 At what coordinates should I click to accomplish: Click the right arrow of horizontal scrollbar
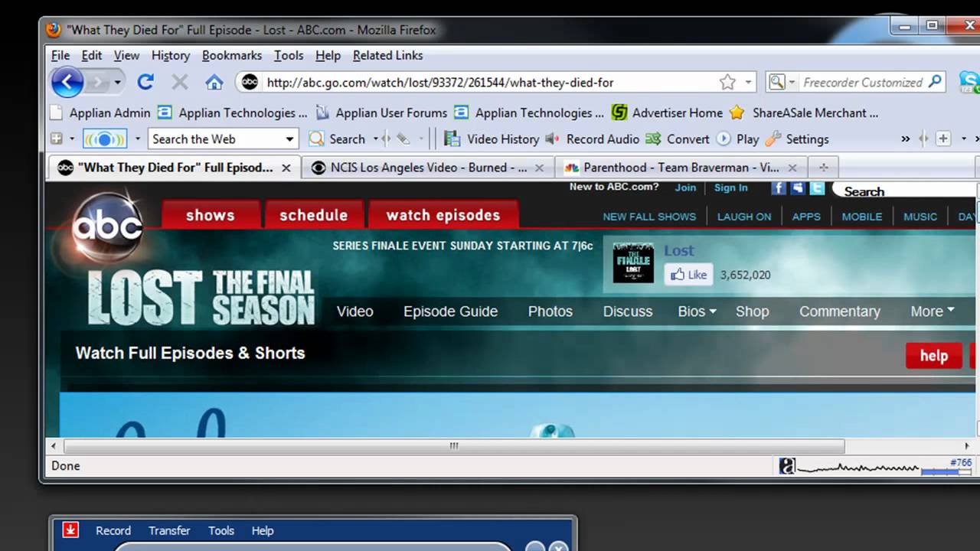(967, 446)
